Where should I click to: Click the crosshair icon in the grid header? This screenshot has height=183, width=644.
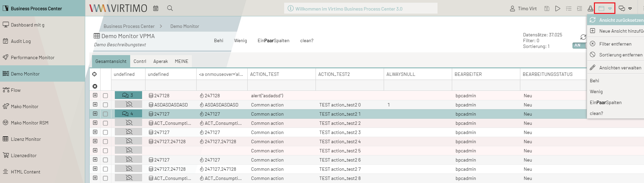(x=95, y=74)
